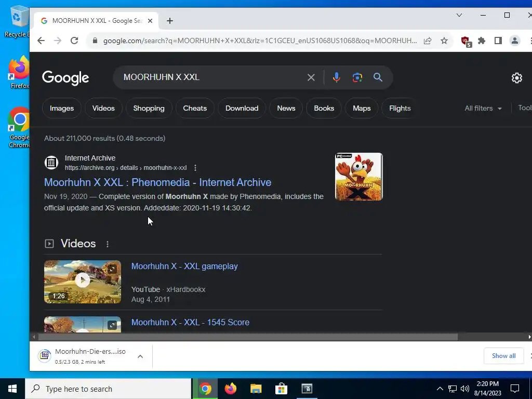This screenshot has width=532, height=399.
Task: Toggle the Chrome side panel icon
Action: 498,41
